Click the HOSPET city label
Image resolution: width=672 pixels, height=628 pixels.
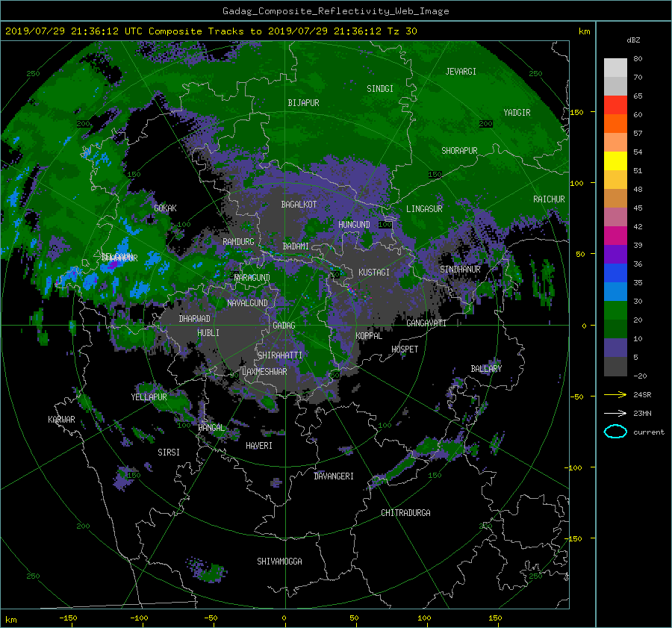(x=405, y=349)
